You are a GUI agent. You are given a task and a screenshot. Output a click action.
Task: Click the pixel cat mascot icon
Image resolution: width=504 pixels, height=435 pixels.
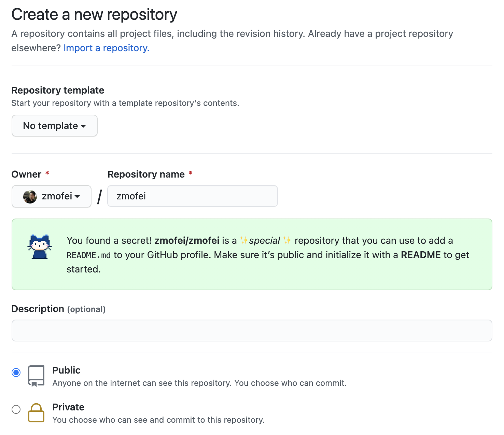(40, 247)
